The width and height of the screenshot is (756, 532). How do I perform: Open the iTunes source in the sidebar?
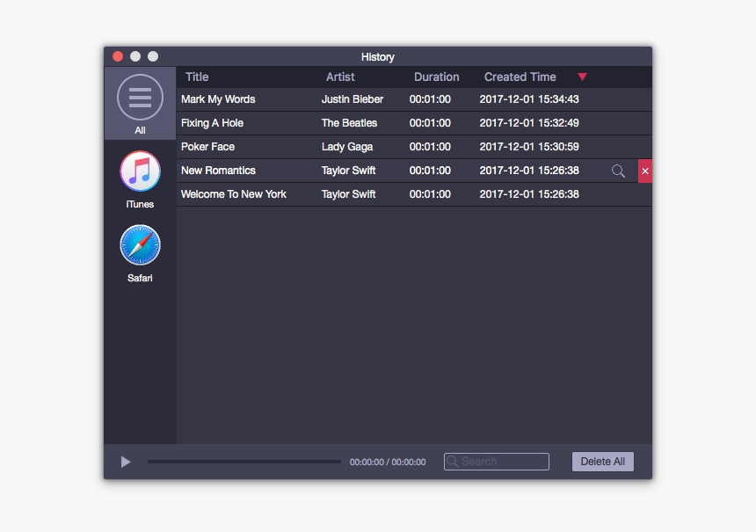click(140, 171)
